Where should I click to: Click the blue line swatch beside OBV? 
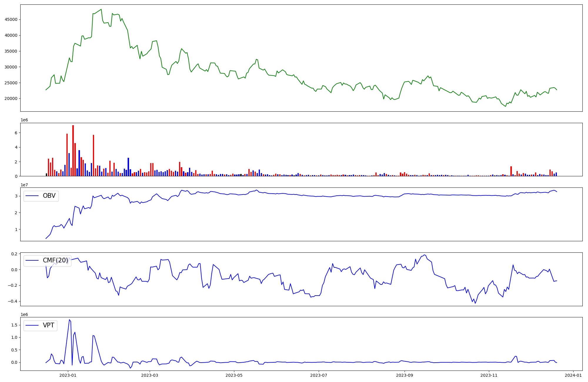(32, 196)
